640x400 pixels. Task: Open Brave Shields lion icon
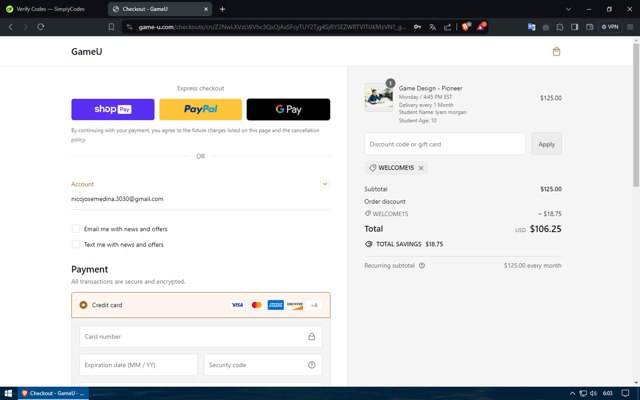coord(466,27)
